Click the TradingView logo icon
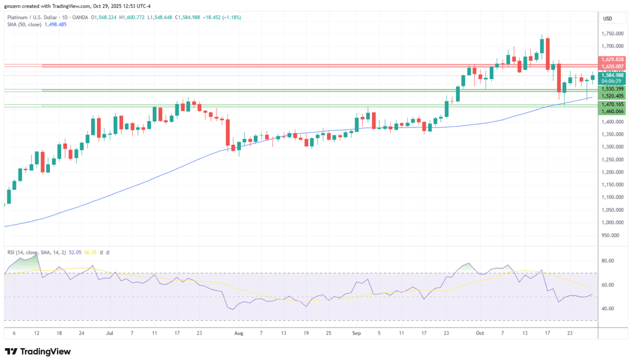Screen dimensions: 632x364 pyautogui.click(x=11, y=351)
